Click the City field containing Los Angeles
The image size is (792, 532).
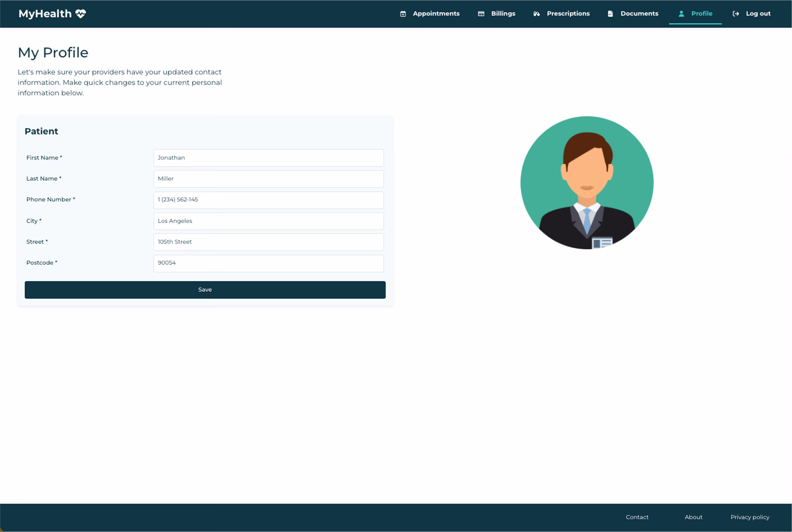268,221
